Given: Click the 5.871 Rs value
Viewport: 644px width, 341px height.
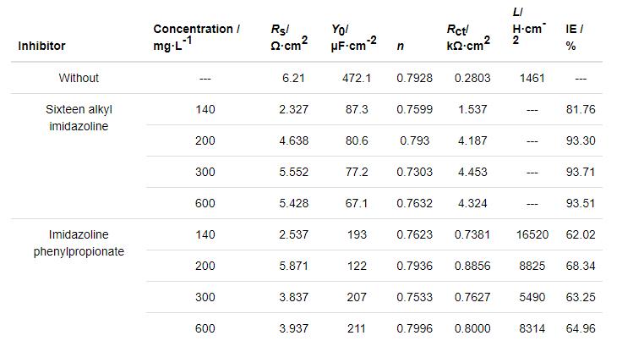Looking at the screenshot, I should pyautogui.click(x=293, y=266).
